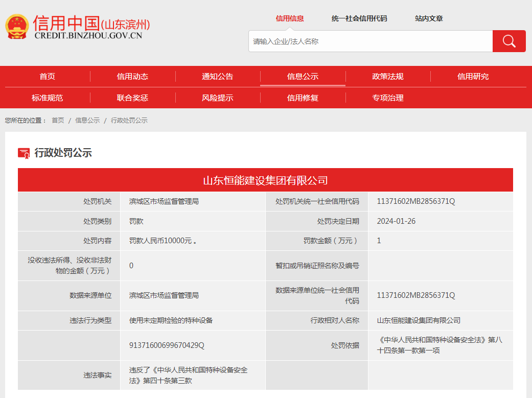The width and height of the screenshot is (532, 398).
Task: Open the 联合奖惩 navigation item
Action: pyautogui.click(x=132, y=98)
